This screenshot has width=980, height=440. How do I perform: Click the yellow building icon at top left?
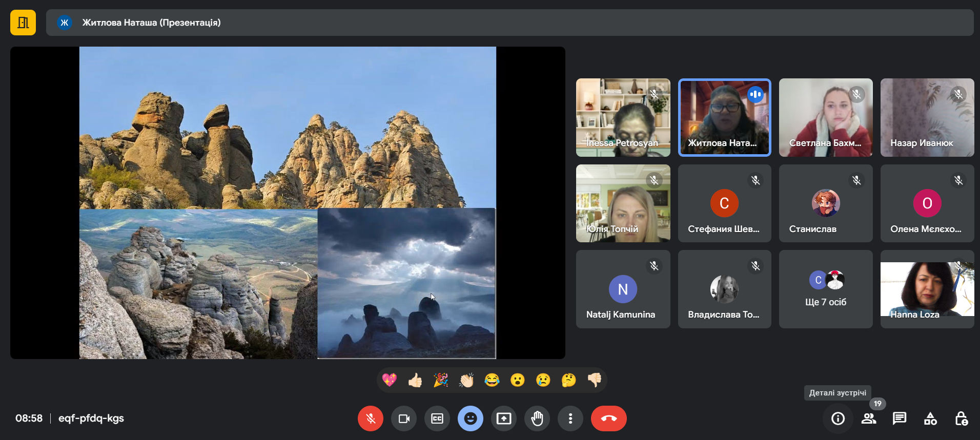pos(23,23)
